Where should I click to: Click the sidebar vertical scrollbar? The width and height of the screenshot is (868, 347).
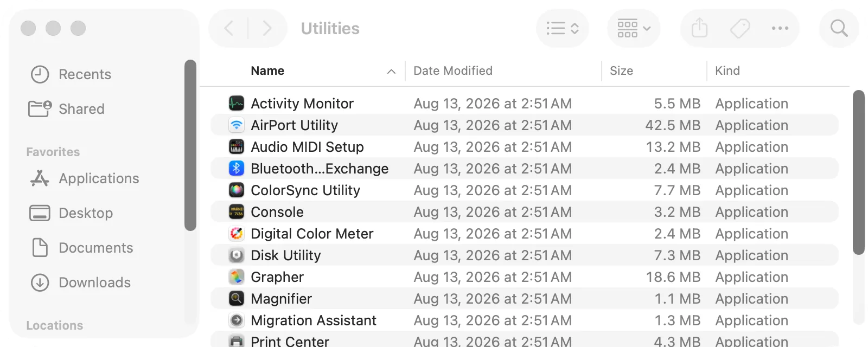tap(190, 145)
